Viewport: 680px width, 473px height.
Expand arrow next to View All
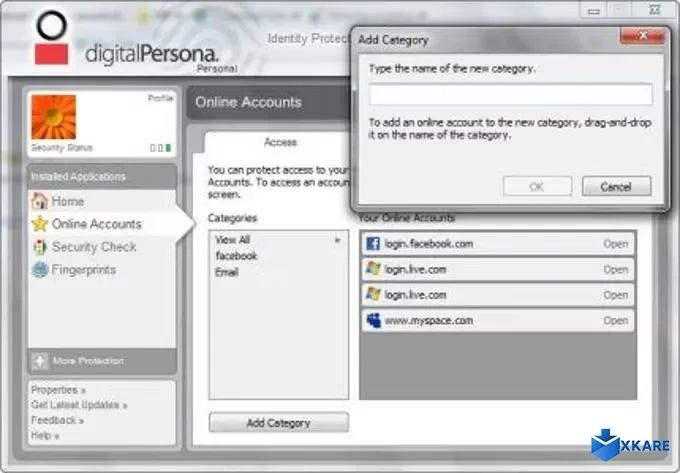point(337,240)
